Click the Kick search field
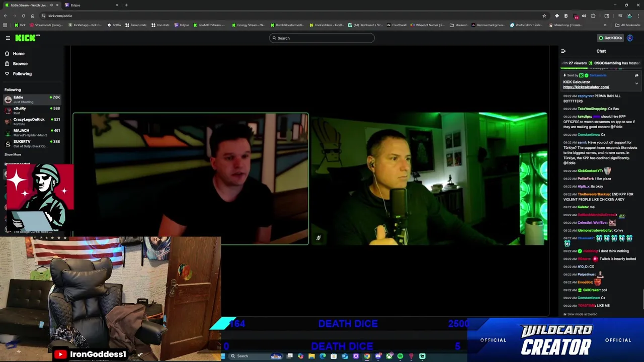644x362 pixels. click(322, 38)
